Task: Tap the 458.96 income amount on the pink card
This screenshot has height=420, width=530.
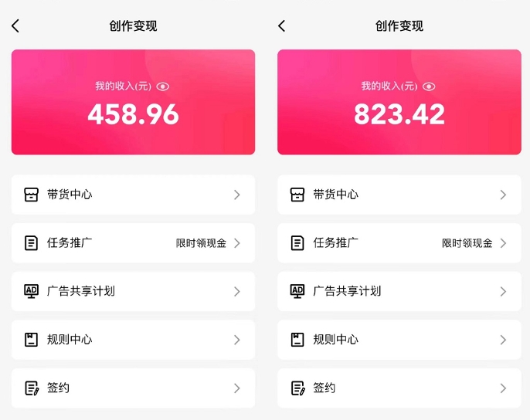Action: 133,114
